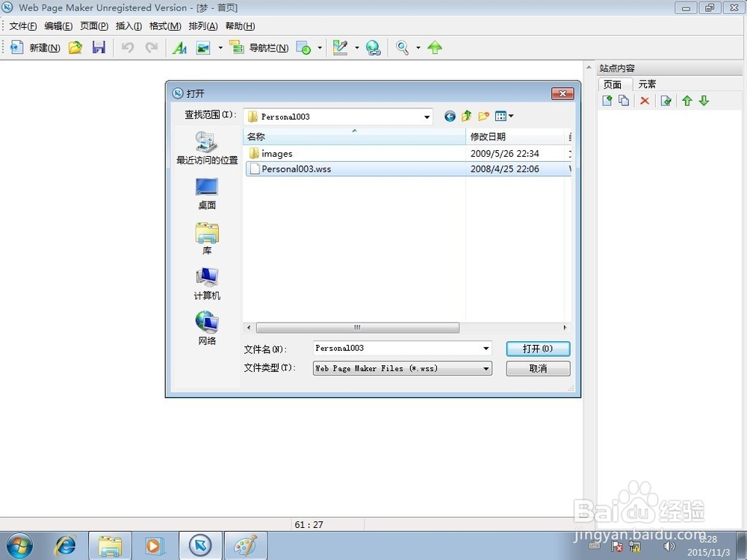Open Windows Explorer from taskbar
Viewport: 747px width, 560px height.
[110, 546]
